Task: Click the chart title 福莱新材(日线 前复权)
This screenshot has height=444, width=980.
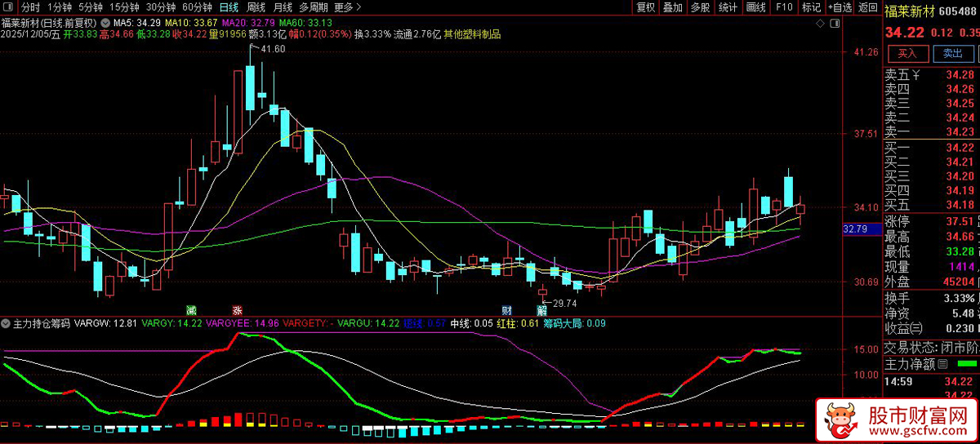Action: [x=49, y=22]
